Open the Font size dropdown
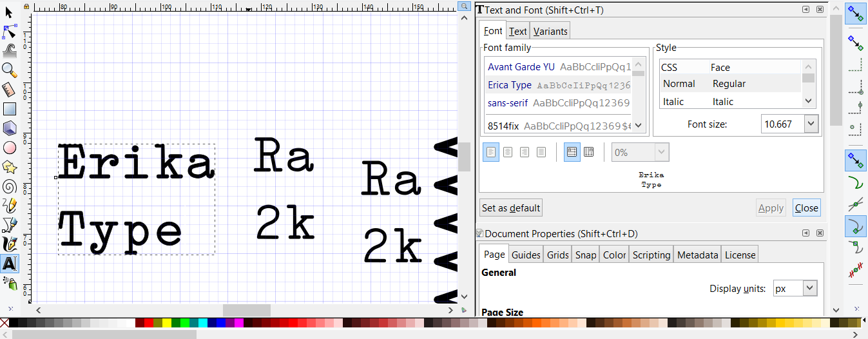Screen dimensions: 868x339 [811, 124]
